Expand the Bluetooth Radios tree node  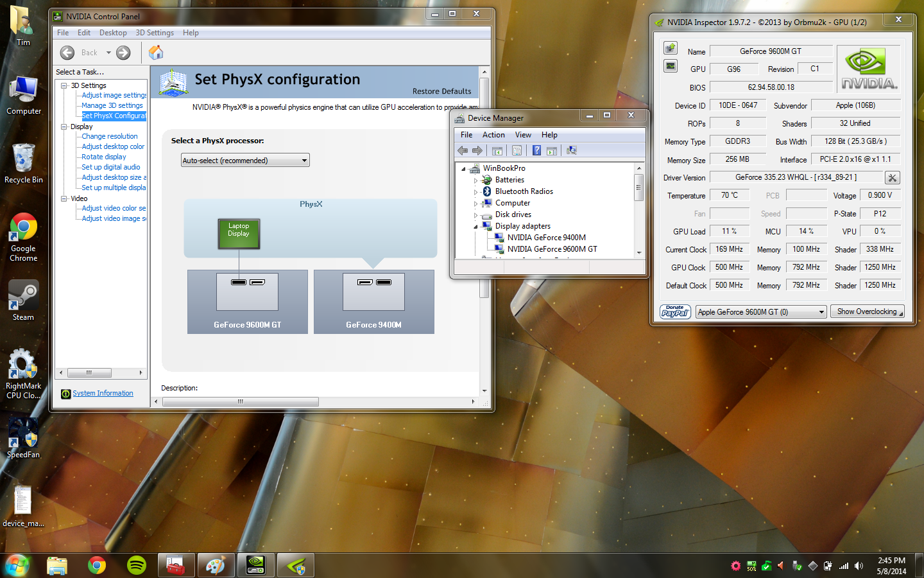tap(475, 192)
